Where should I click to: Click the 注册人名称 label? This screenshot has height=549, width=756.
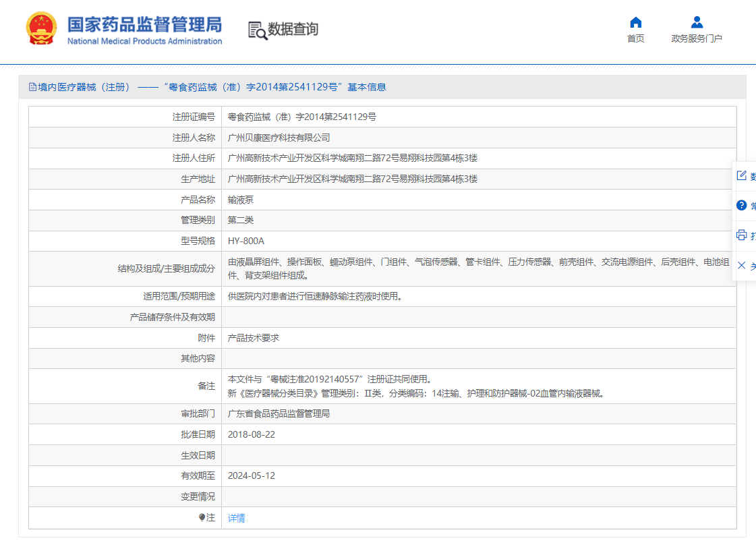(194, 138)
